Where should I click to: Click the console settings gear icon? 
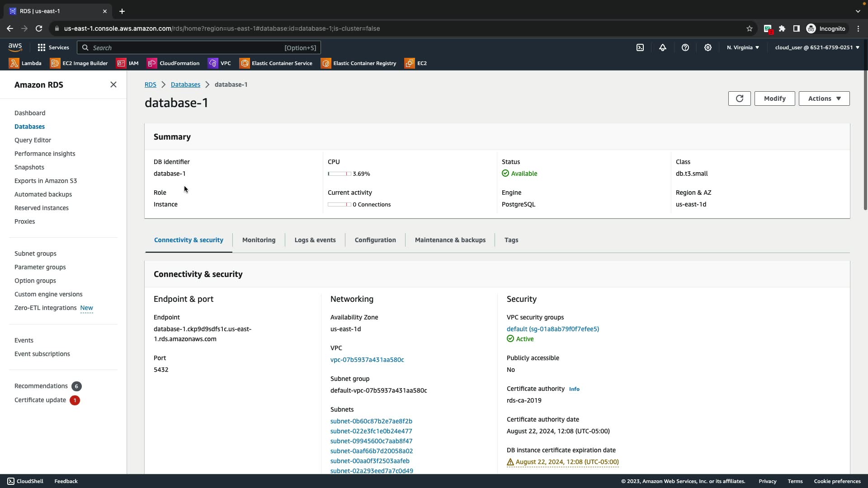708,47
